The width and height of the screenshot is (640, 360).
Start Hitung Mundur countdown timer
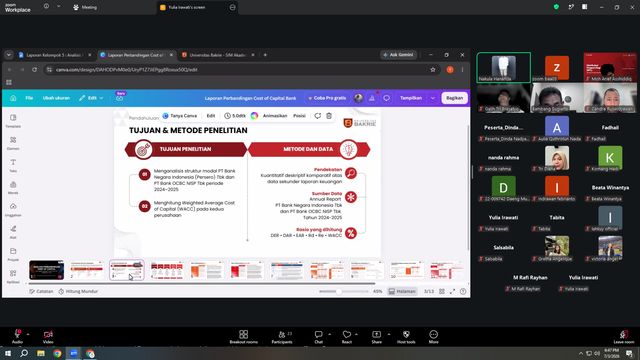(78, 291)
